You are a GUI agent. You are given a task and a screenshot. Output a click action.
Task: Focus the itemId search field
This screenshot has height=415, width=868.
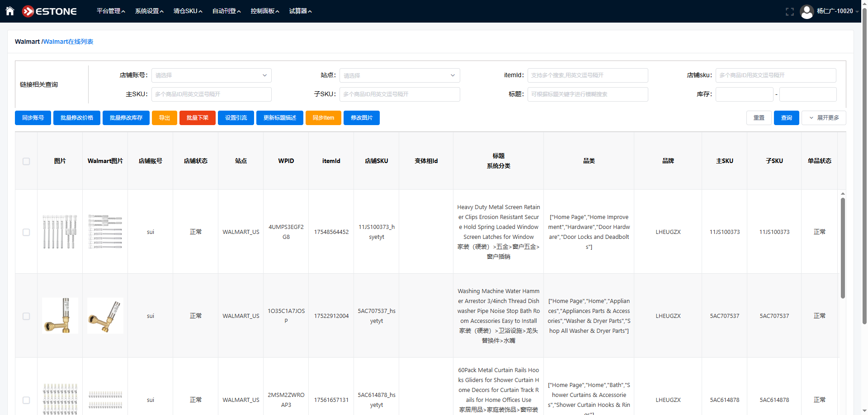(x=588, y=75)
